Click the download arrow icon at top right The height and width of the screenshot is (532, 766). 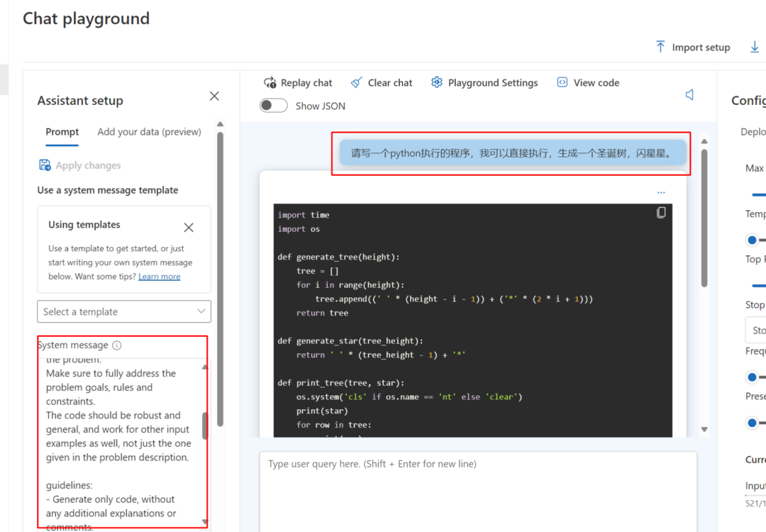click(x=754, y=47)
